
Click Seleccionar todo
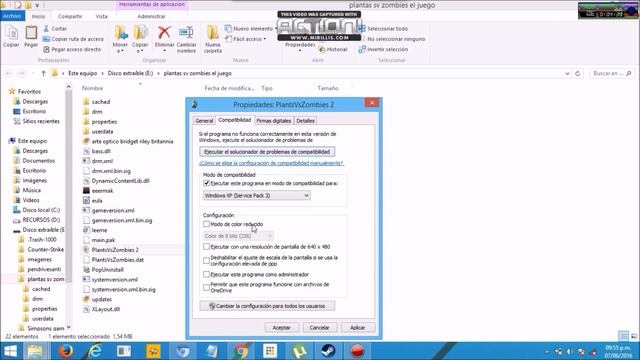click(x=383, y=29)
